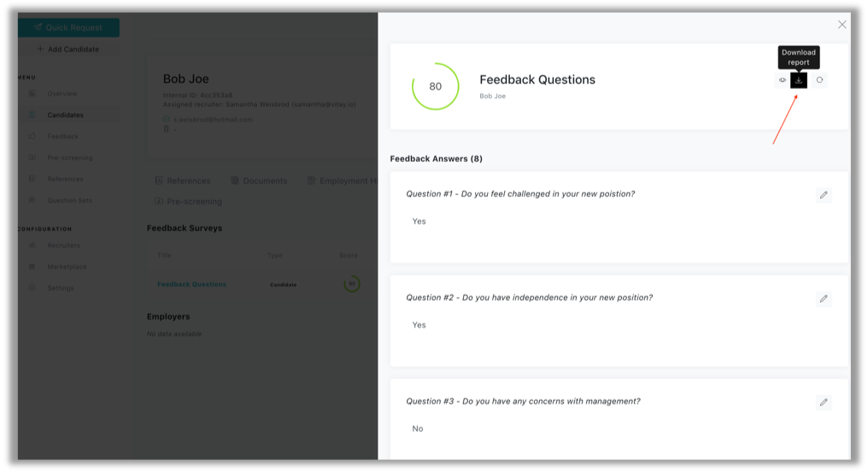
Task: Open Overview in the sidebar menu
Action: click(62, 93)
